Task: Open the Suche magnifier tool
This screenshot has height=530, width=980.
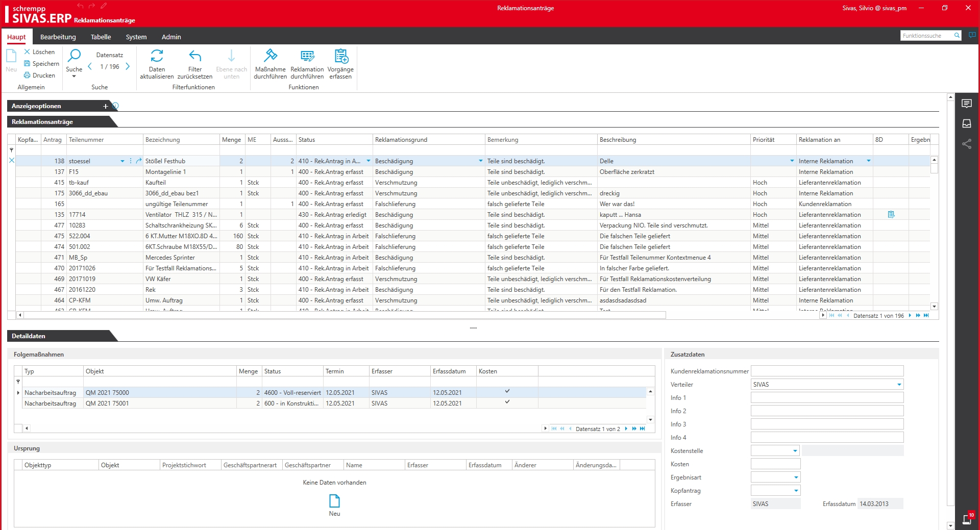Action: 75,56
